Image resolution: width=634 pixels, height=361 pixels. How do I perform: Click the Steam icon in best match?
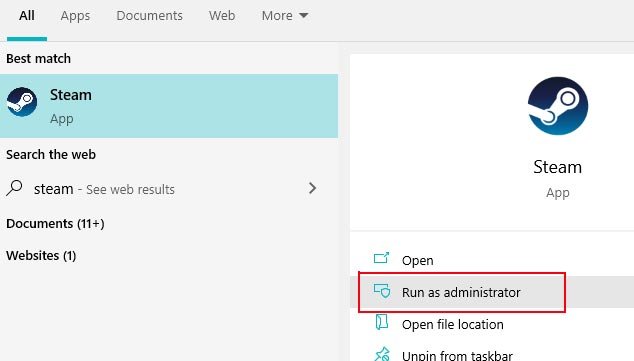(22, 102)
